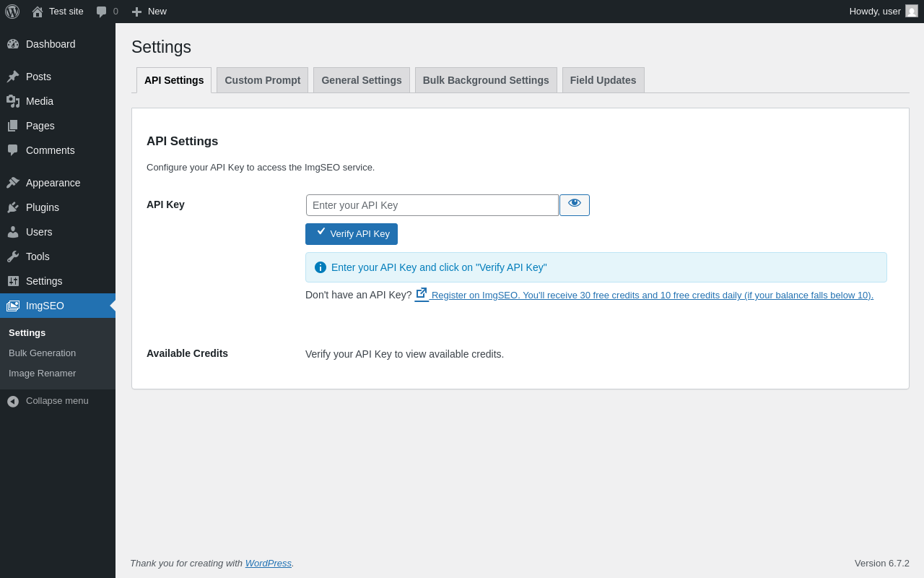Image resolution: width=924 pixels, height=578 pixels.
Task: Open Users menu item
Action: 58,232
